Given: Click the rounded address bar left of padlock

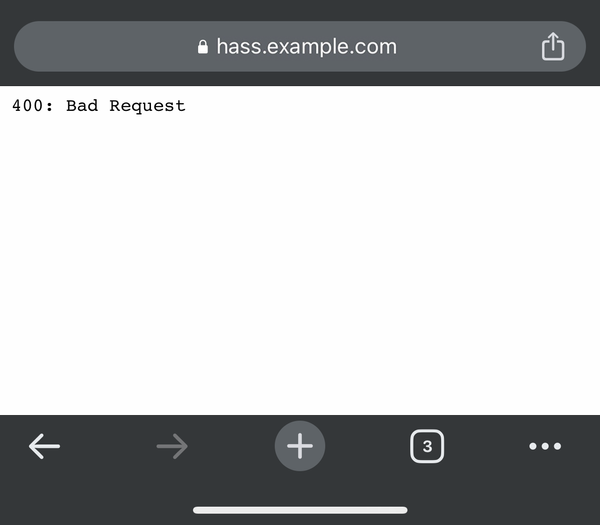Looking at the screenshot, I should pos(103,46).
